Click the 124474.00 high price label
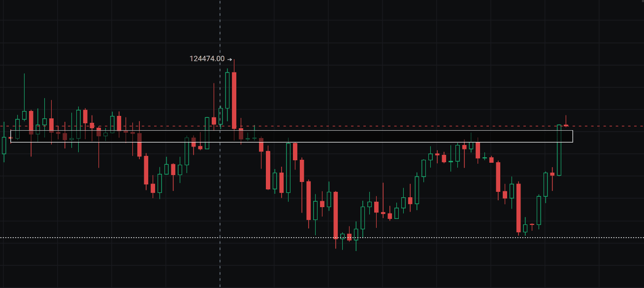The width and height of the screenshot is (644, 288). pyautogui.click(x=207, y=59)
